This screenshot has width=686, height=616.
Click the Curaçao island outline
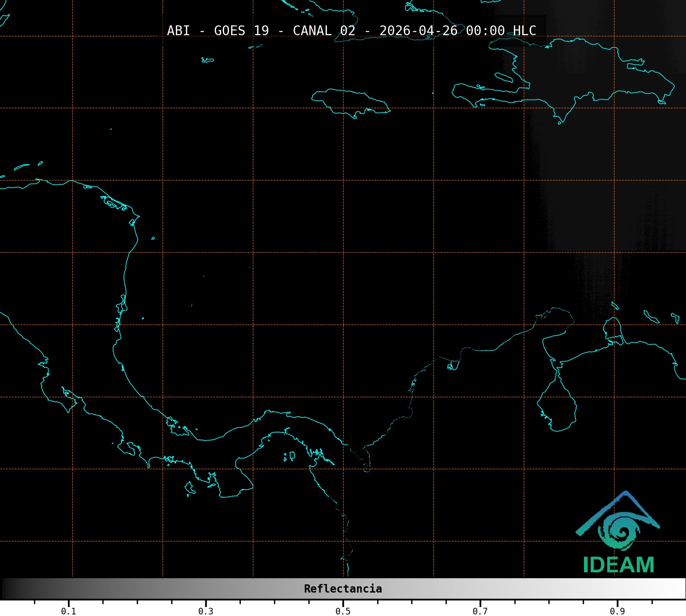651,317
